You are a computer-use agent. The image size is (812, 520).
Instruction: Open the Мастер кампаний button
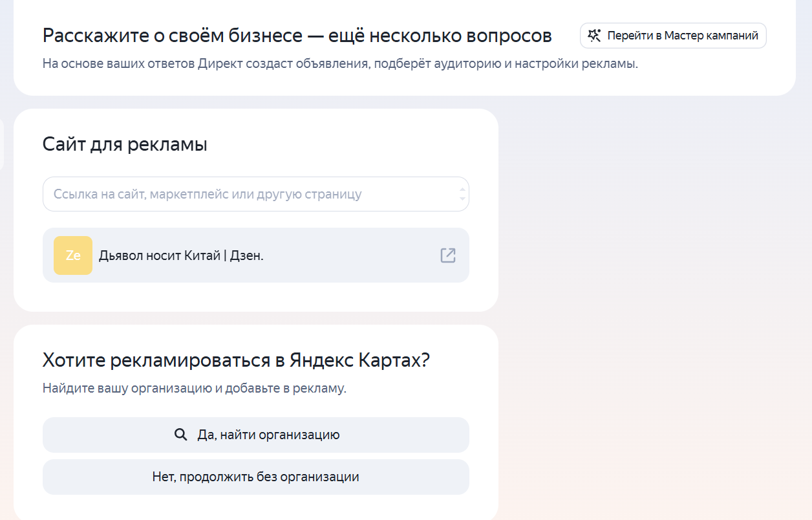(x=673, y=36)
